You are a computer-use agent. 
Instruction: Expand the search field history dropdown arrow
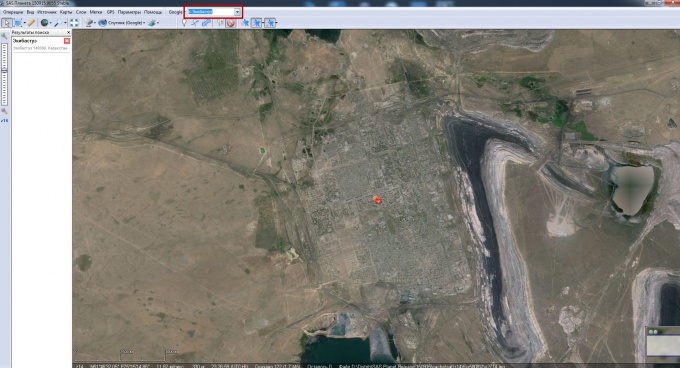[x=237, y=12]
